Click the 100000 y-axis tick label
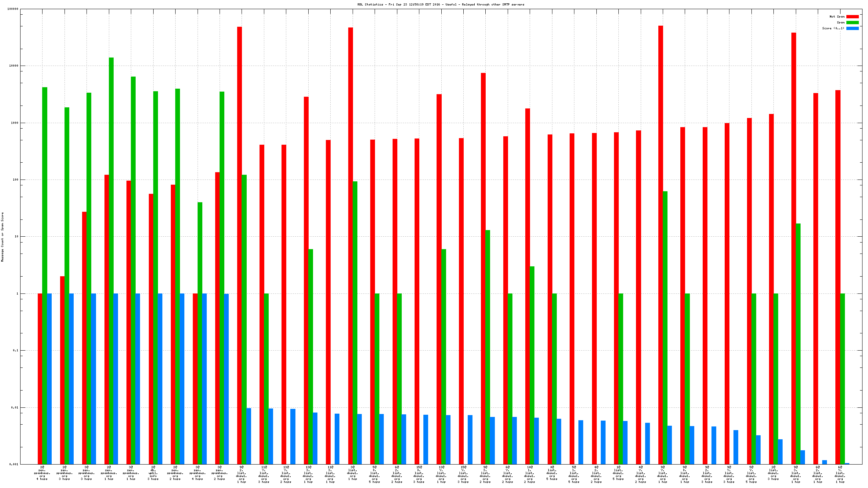 (x=13, y=9)
